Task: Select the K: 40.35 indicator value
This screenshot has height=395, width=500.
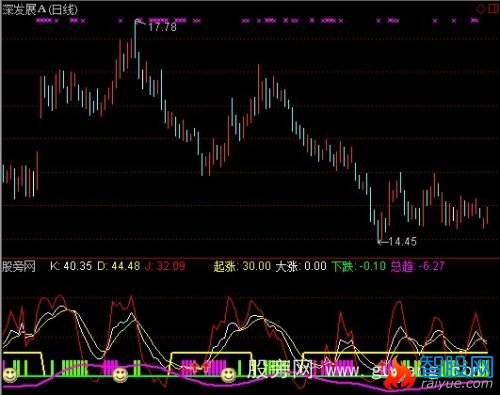Action: pos(71,266)
